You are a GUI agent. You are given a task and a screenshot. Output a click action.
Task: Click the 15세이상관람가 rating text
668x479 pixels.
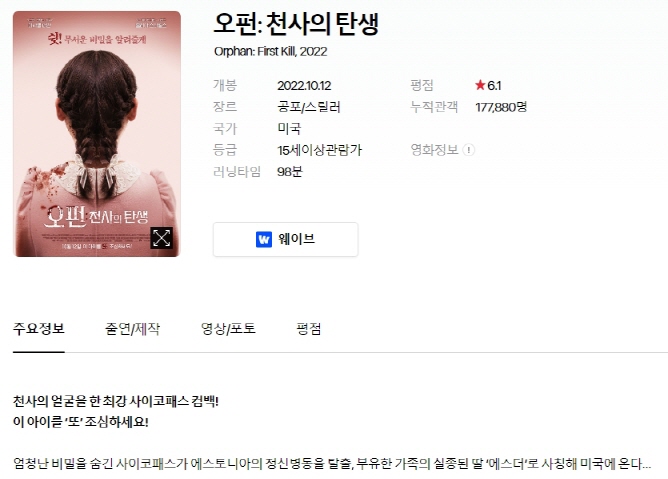coord(320,150)
